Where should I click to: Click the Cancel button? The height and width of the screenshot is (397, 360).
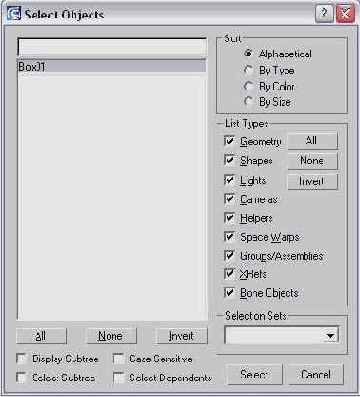coord(315,374)
